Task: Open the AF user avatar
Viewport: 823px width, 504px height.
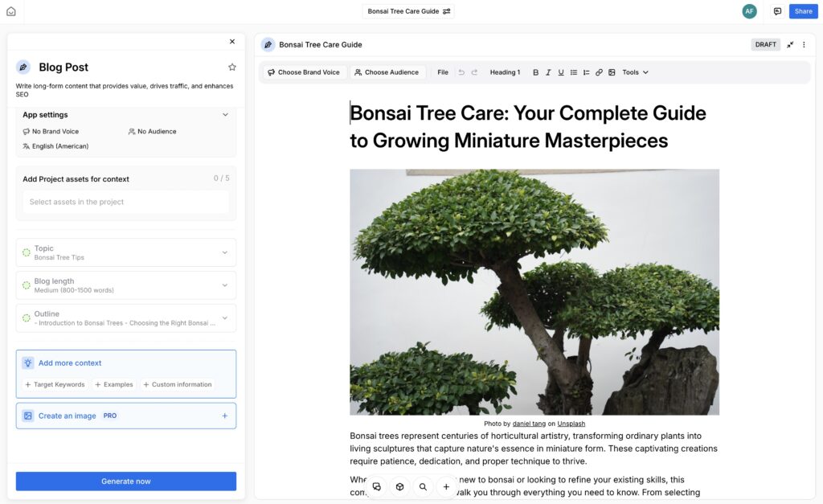Action: pos(749,11)
